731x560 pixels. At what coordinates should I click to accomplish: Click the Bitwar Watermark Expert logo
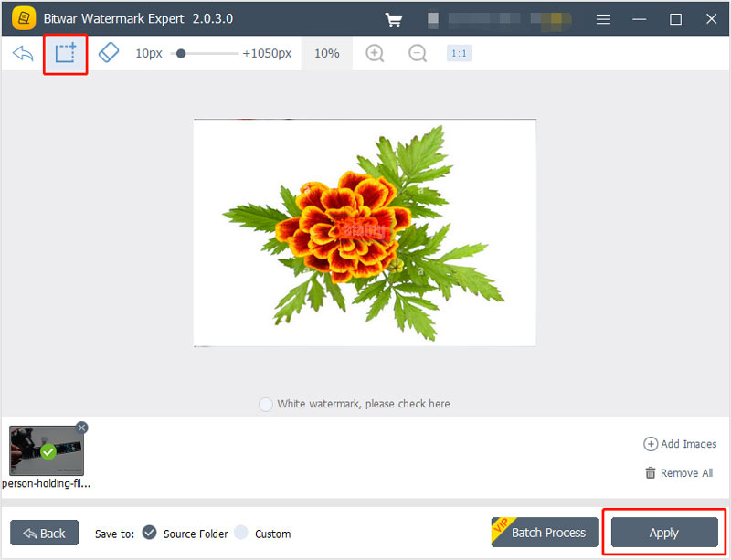tap(24, 18)
